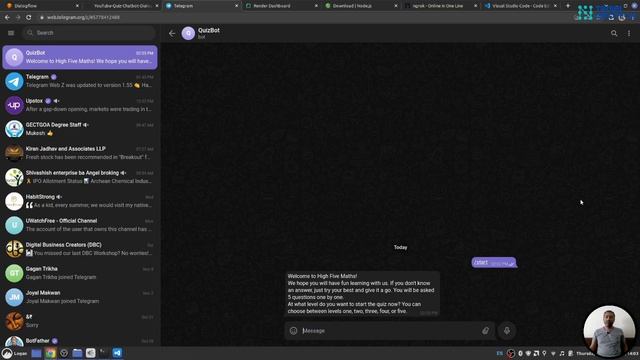This screenshot has height=360, width=640.
Task: Search within the QuizBot chat
Action: click(x=614, y=33)
